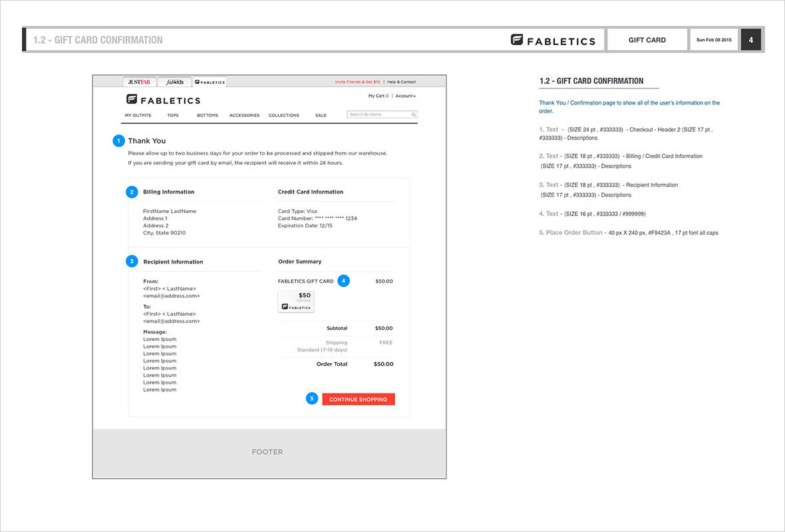Click the Message: label

coord(155,332)
